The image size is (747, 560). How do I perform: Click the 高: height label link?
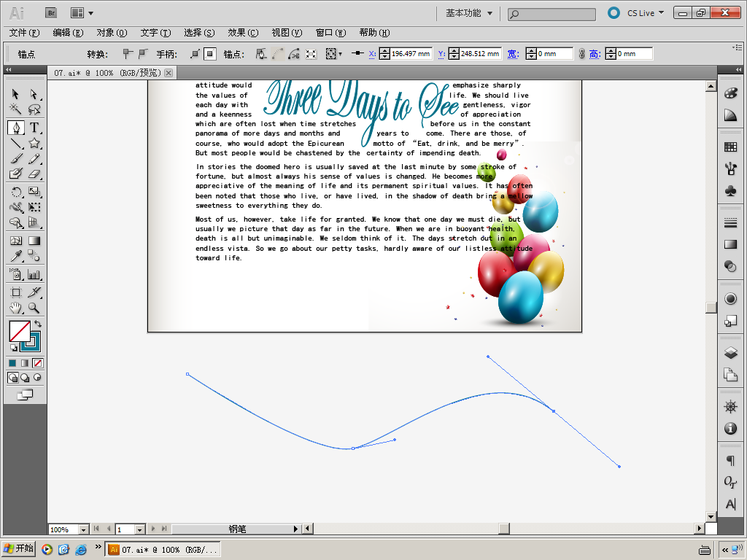tap(594, 54)
